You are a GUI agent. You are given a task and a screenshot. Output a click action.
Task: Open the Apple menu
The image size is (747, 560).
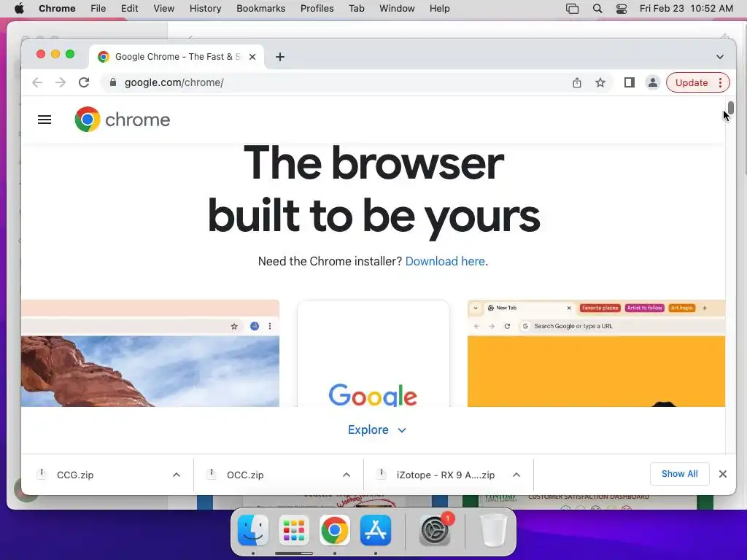pyautogui.click(x=19, y=9)
